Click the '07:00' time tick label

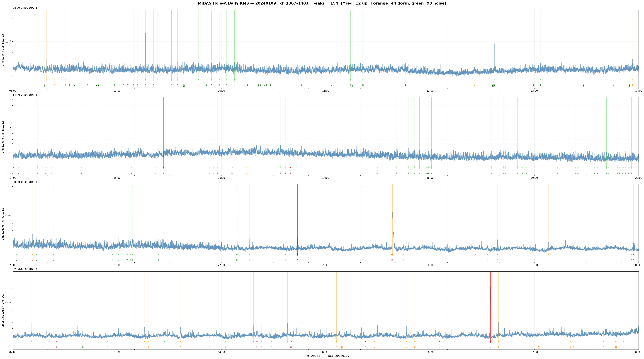[534, 352]
